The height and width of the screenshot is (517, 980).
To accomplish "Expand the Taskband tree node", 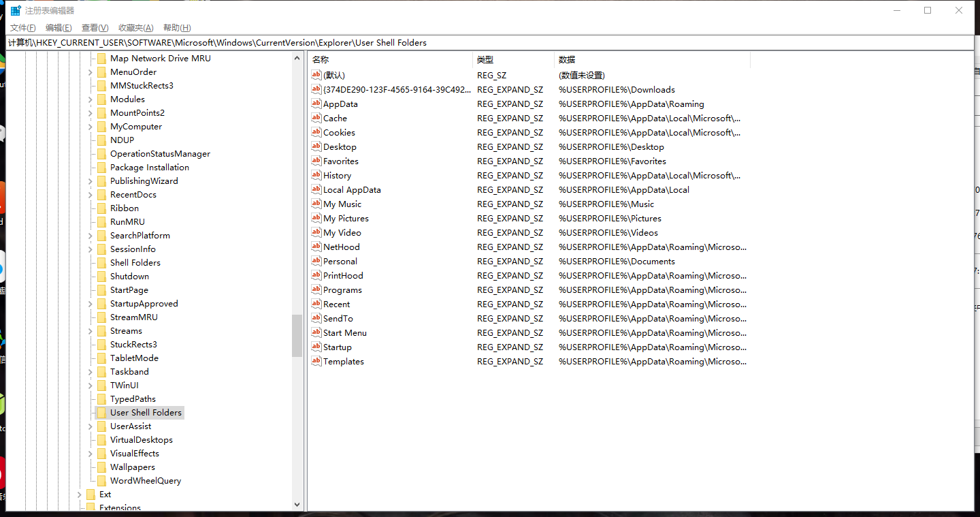I will (x=91, y=372).
